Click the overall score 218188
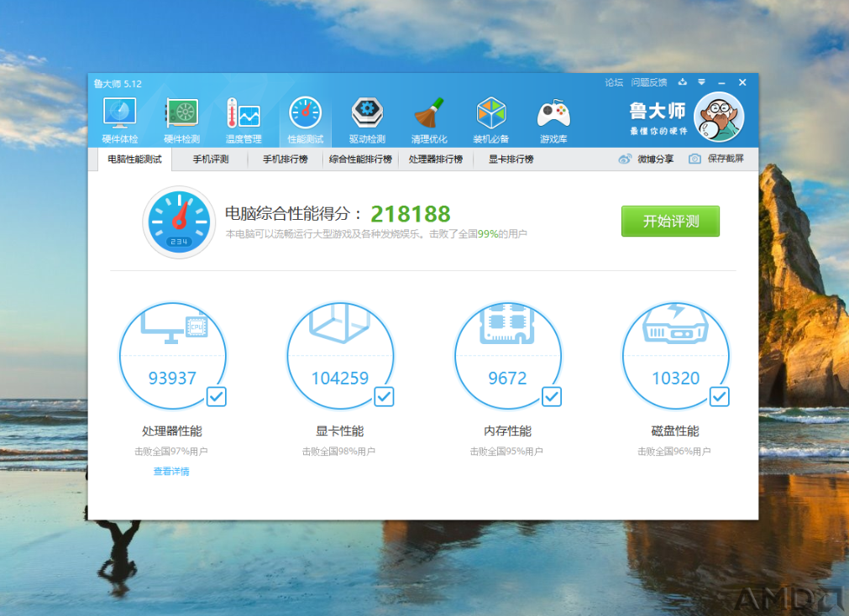The image size is (849, 616). click(411, 214)
